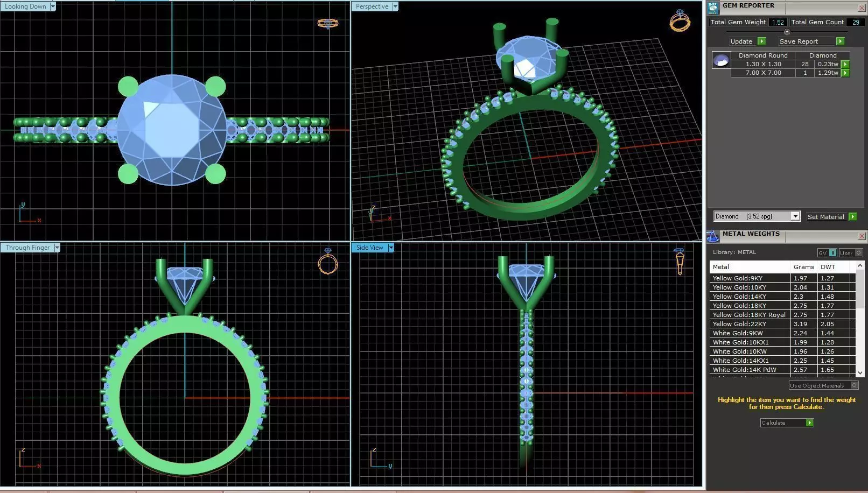Collapse Gem Reporter header with round arrow
Screen dimensions: 868x493
787,32
